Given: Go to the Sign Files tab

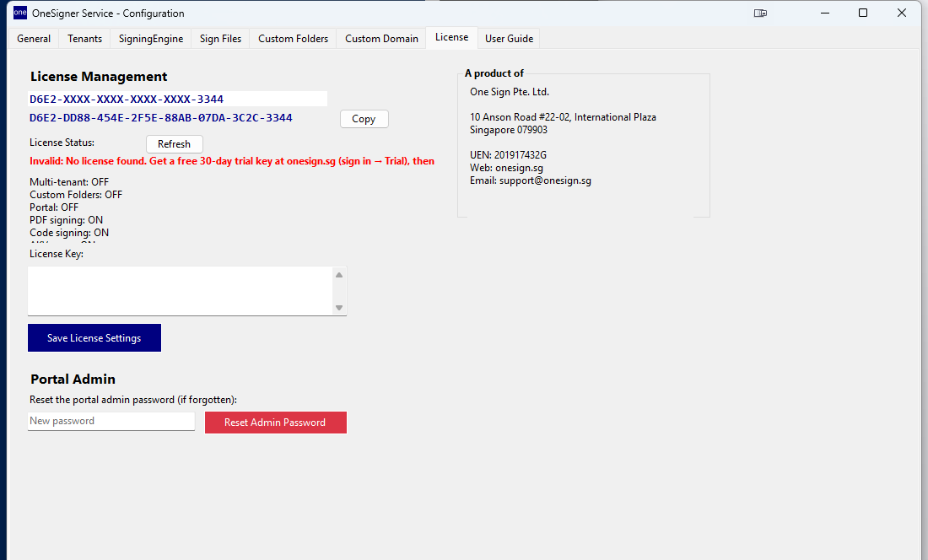Looking at the screenshot, I should (220, 39).
